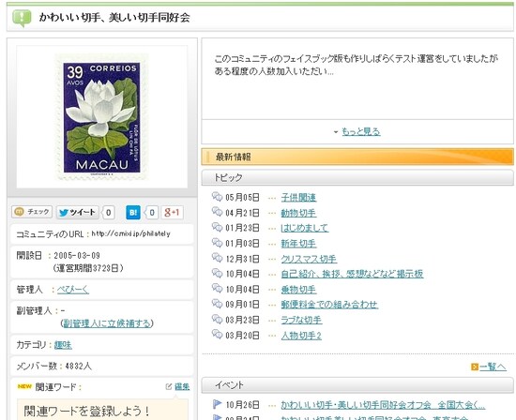The image size is (516, 420).
Task: Click the Google +1 button
Action: click(x=172, y=213)
